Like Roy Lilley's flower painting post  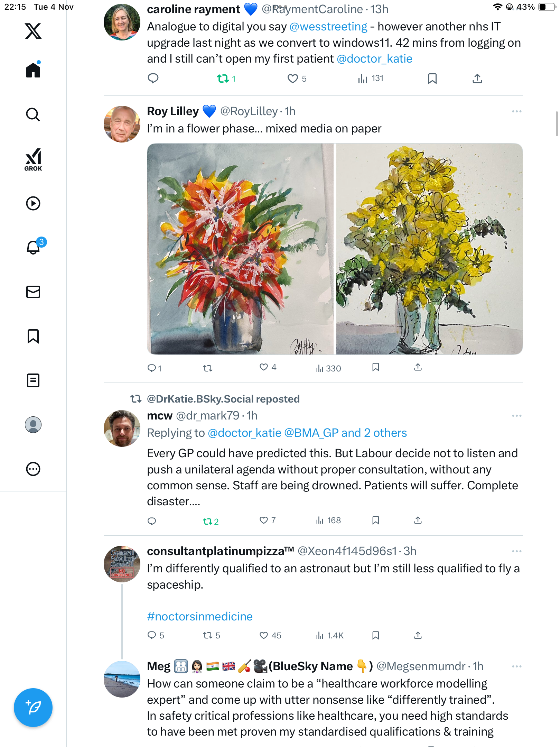(x=264, y=367)
